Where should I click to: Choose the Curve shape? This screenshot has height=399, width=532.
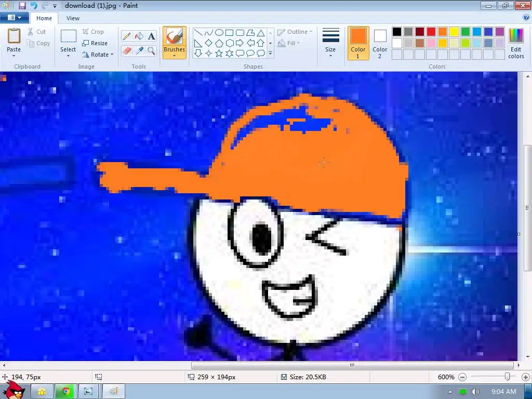point(209,33)
